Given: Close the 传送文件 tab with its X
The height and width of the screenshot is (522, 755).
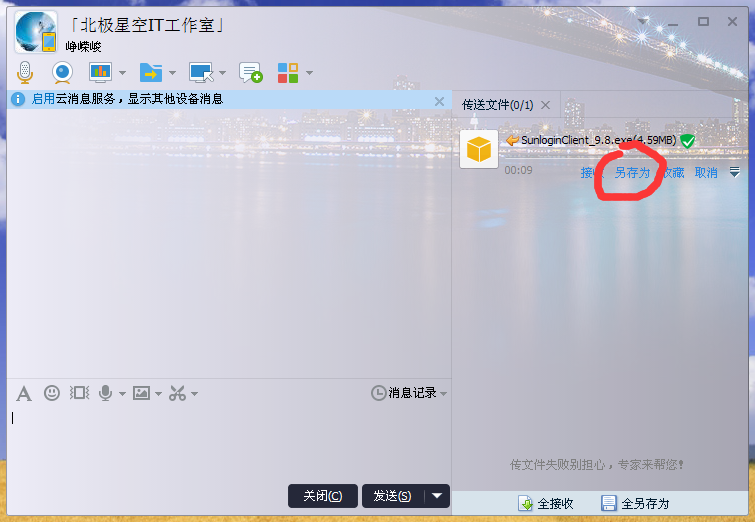Looking at the screenshot, I should 545,104.
